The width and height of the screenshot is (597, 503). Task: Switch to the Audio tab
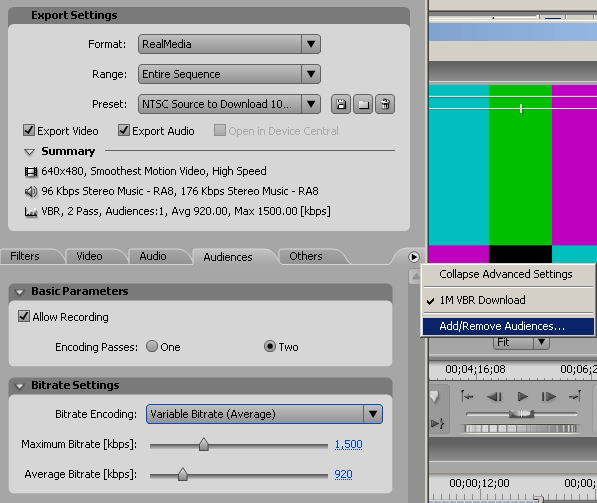(x=153, y=256)
